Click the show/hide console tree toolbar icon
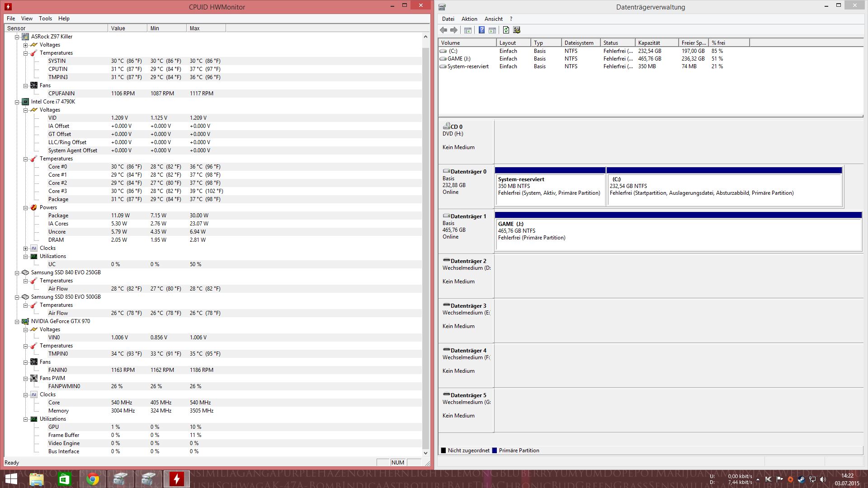 pos(468,30)
